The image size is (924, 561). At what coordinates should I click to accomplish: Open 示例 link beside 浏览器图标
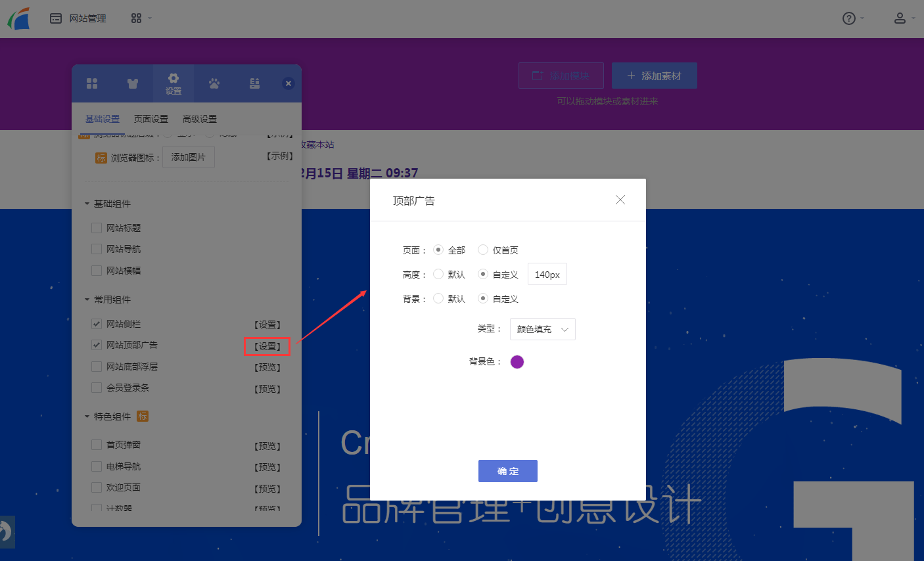280,156
